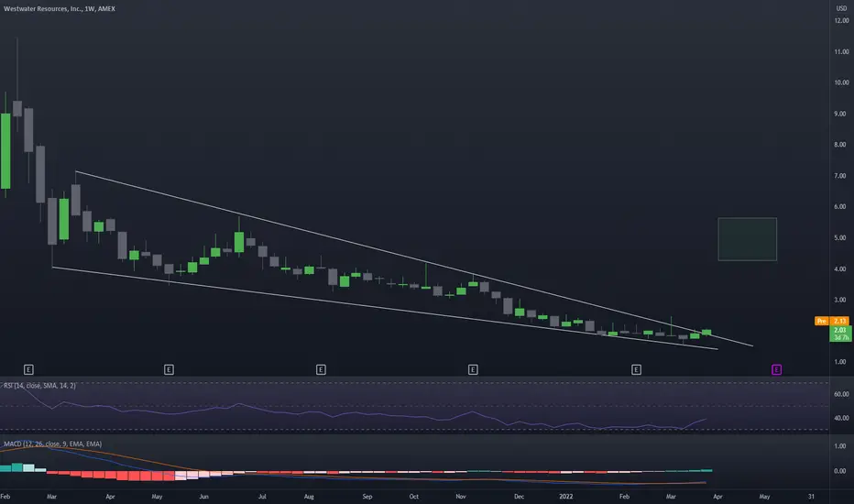This screenshot has width=854, height=504.
Task: Click the 10.00 price axis label
Action: pyautogui.click(x=841, y=82)
